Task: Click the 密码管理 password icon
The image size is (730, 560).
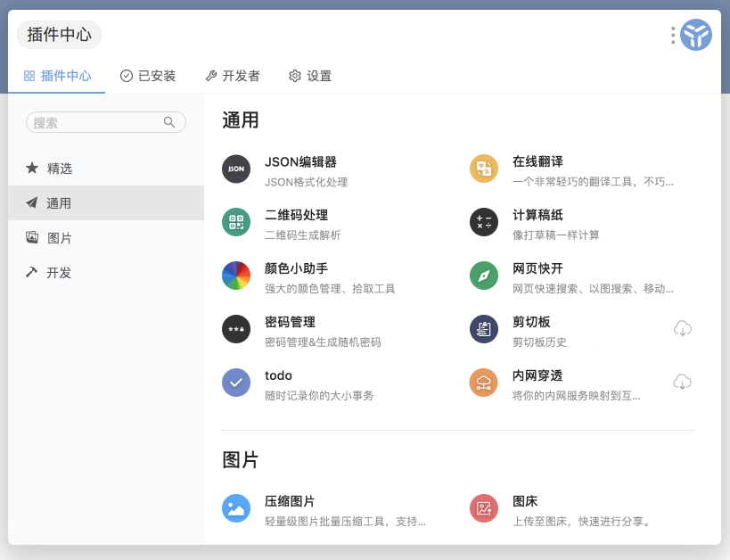Action: click(x=236, y=329)
